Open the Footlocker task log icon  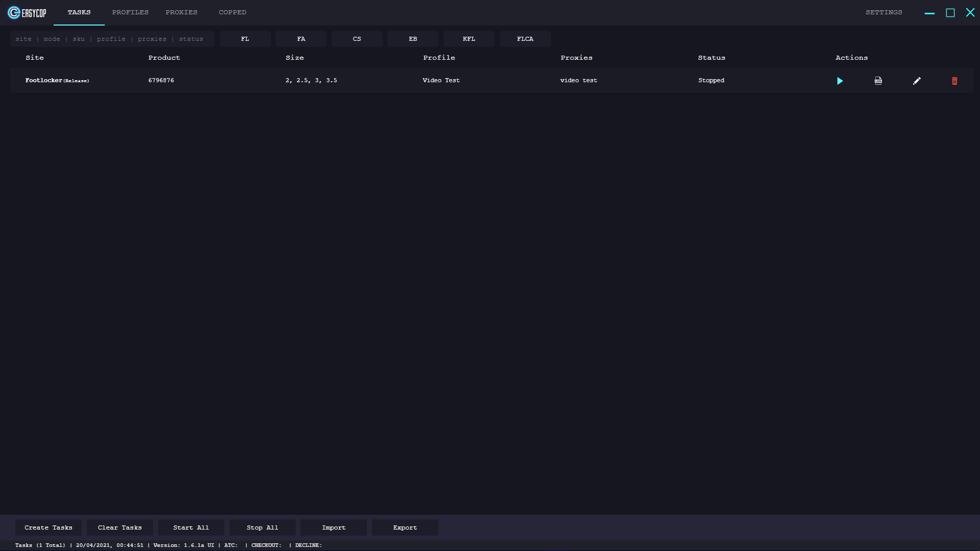[878, 81]
